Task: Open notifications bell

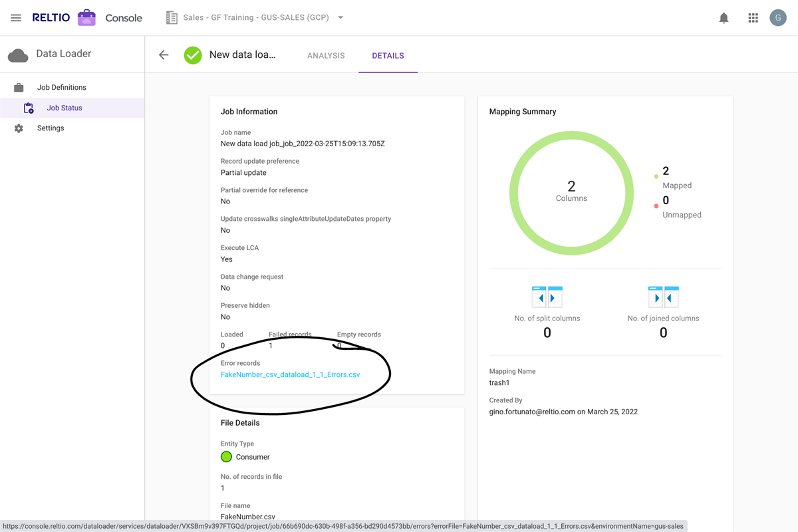Action: coord(724,18)
